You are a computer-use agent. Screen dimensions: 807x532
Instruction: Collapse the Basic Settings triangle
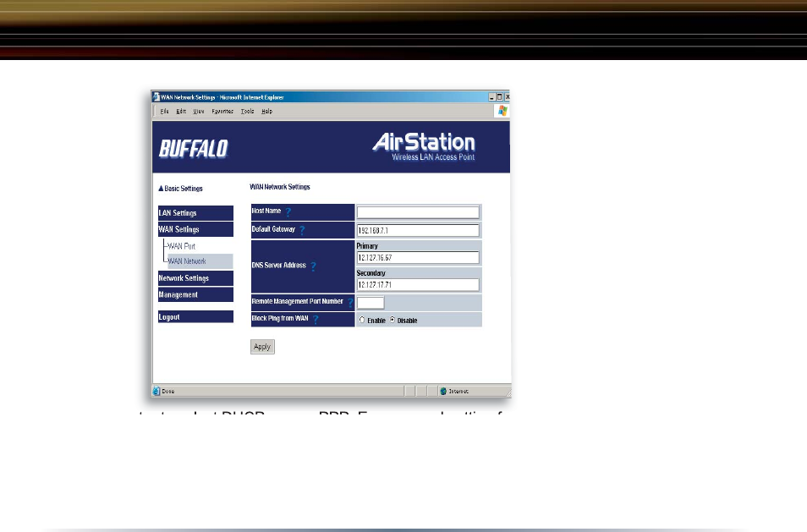click(161, 189)
